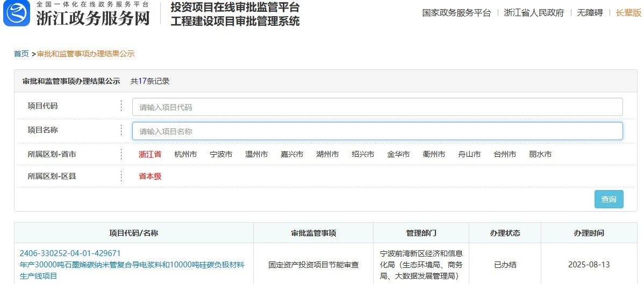Focus the 项目名称 input field
This screenshot has width=644, height=284.
click(x=377, y=132)
